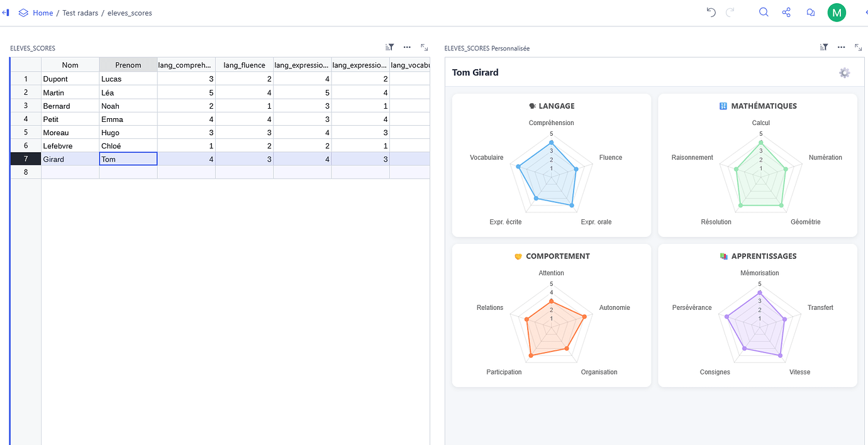Image resolution: width=868 pixels, height=445 pixels.
Task: Select row number 3 header
Action: [x=26, y=106]
